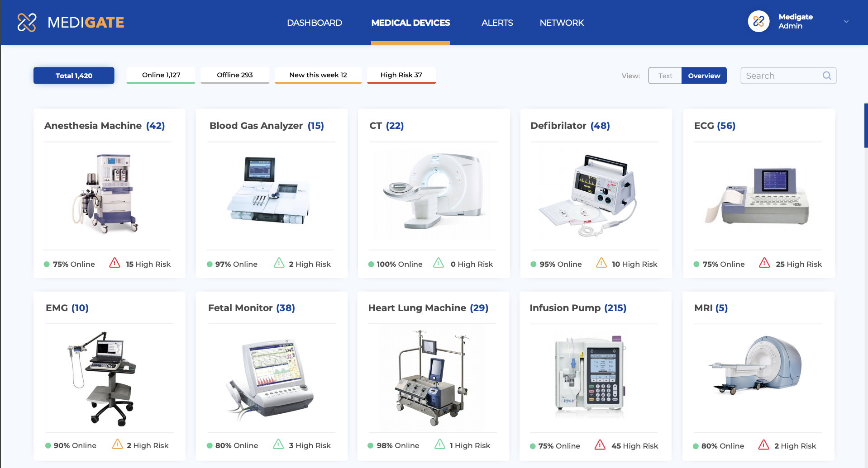The height and width of the screenshot is (468, 868).
Task: Filter by Offline 293 devices
Action: click(x=235, y=75)
